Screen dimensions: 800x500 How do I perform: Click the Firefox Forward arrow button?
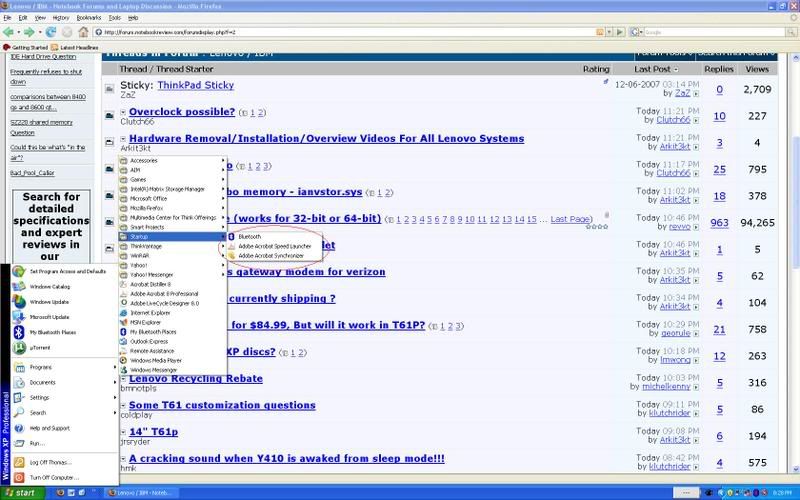pos(29,32)
